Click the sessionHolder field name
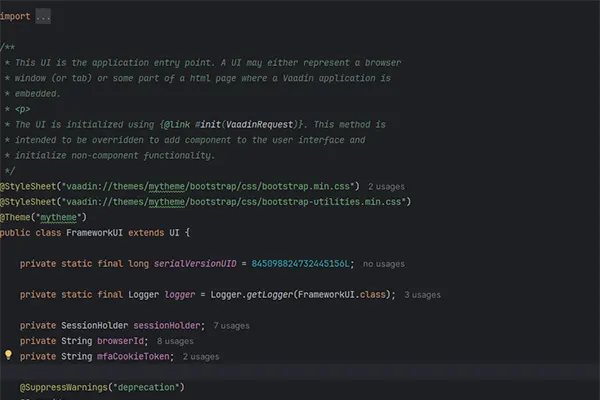The height and width of the screenshot is (400, 600). (166, 326)
